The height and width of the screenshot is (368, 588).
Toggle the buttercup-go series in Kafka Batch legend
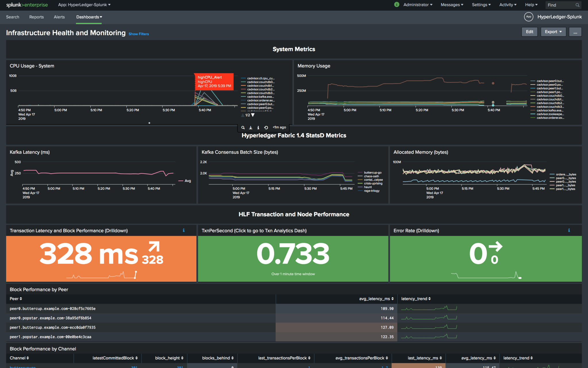(372, 172)
